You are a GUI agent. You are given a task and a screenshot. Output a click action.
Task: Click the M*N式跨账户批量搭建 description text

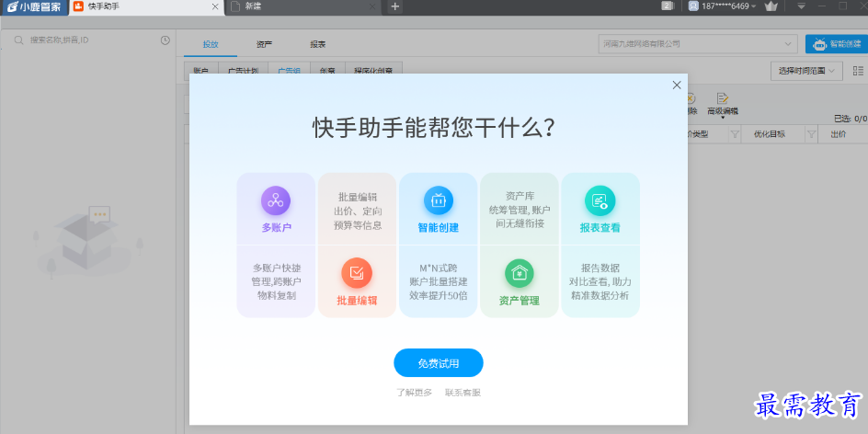tap(439, 281)
